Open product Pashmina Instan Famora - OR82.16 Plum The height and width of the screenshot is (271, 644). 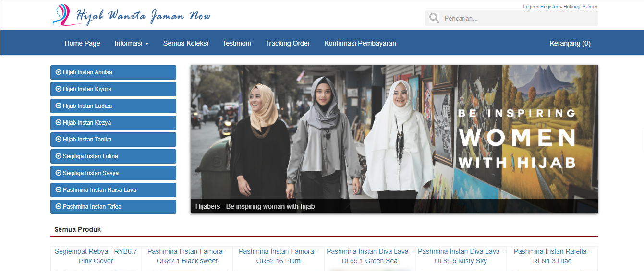coord(279,256)
